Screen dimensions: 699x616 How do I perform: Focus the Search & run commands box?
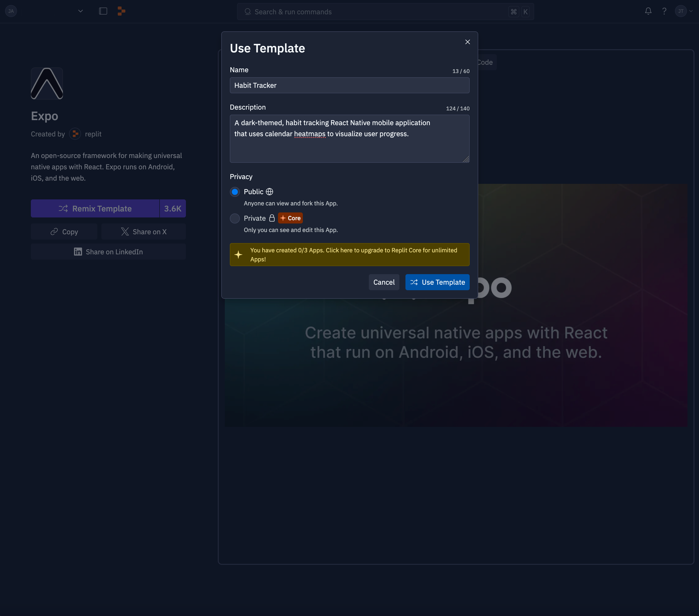pos(376,12)
